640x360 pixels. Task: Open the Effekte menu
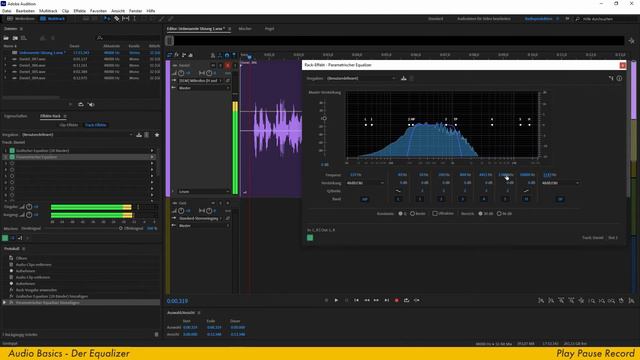coord(79,11)
